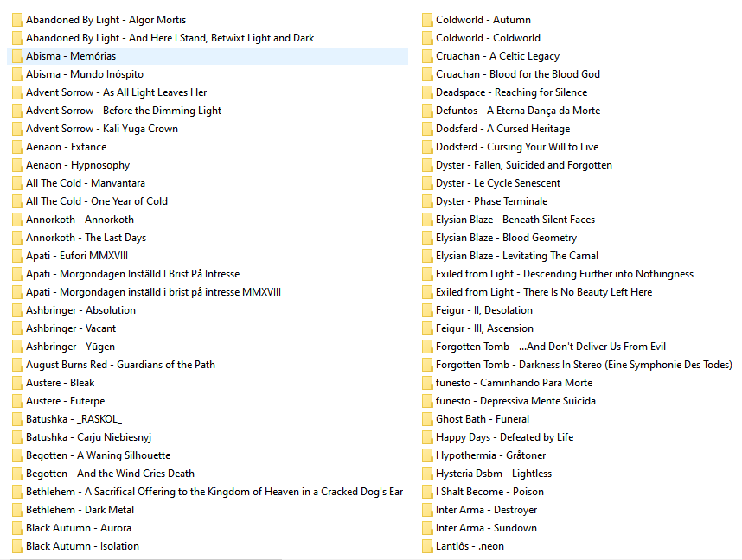Select the folder icon for All The Cold - Manvantara
This screenshot has width=742, height=560.
(x=17, y=183)
